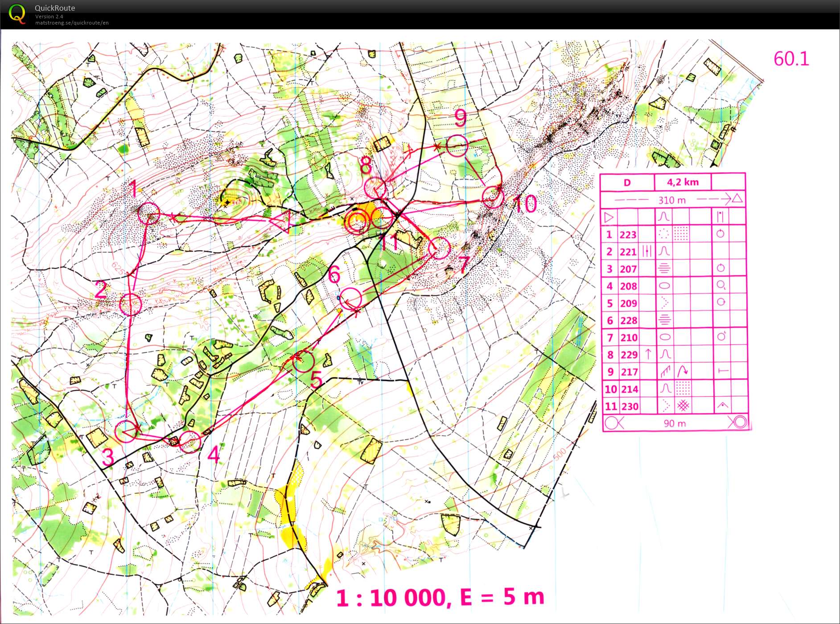The height and width of the screenshot is (624, 840).
Task: Click control code 229 in the table
Action: (x=629, y=355)
